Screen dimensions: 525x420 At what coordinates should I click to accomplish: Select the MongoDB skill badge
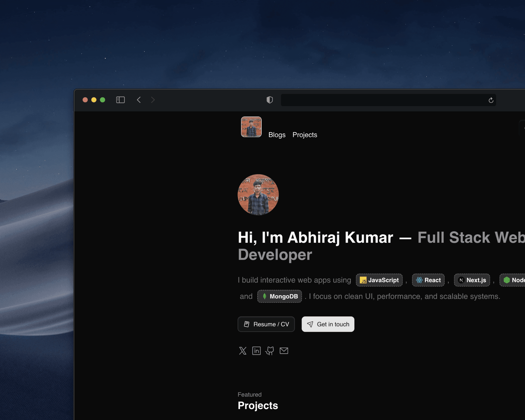[x=279, y=296]
